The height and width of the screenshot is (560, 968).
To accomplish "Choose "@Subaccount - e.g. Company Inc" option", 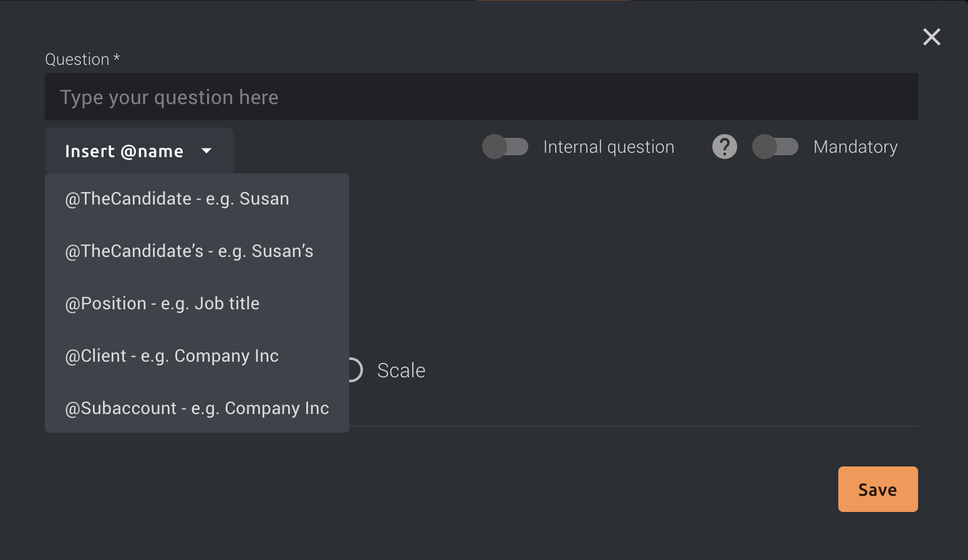I will pos(196,408).
